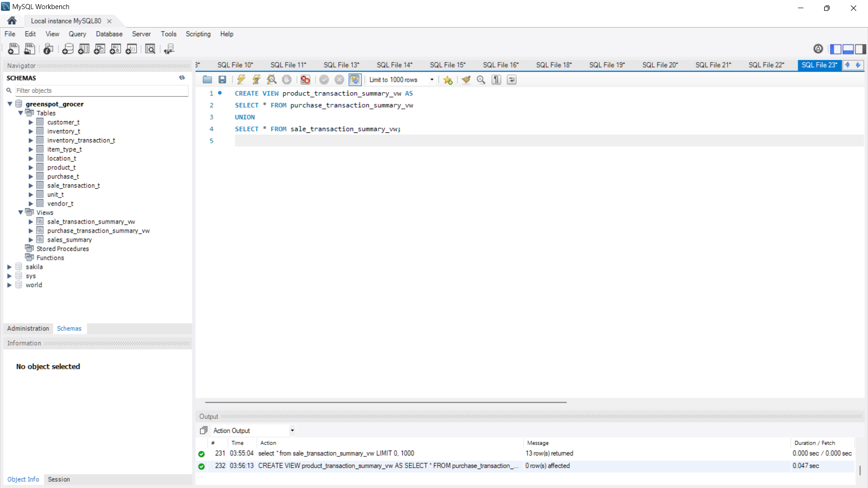The image size is (868, 488).
Task: Select the Object Info tab
Action: (x=23, y=479)
